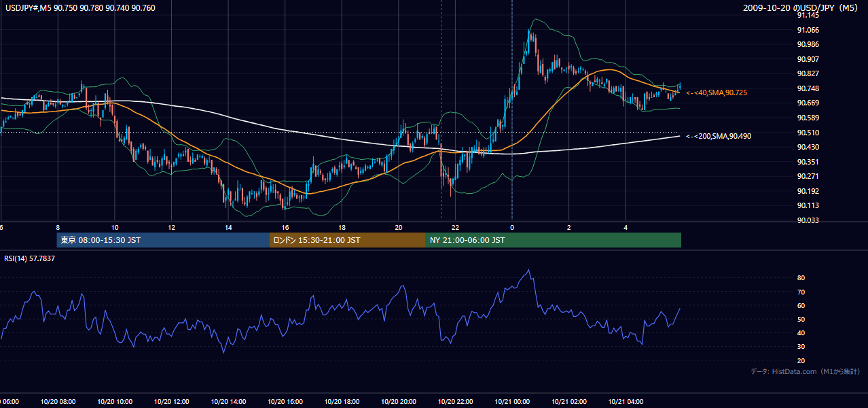868x408 pixels.
Task: Click the RSI axis value 80
Action: (801, 278)
